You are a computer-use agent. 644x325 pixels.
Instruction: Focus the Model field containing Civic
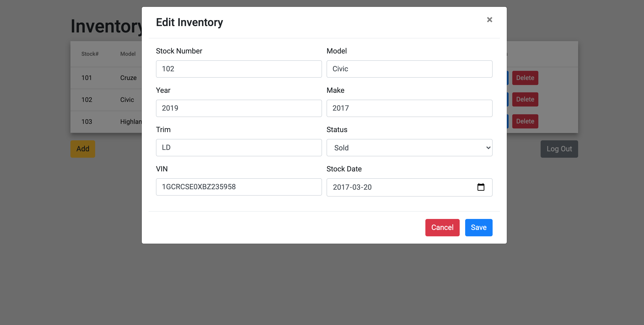click(x=409, y=69)
